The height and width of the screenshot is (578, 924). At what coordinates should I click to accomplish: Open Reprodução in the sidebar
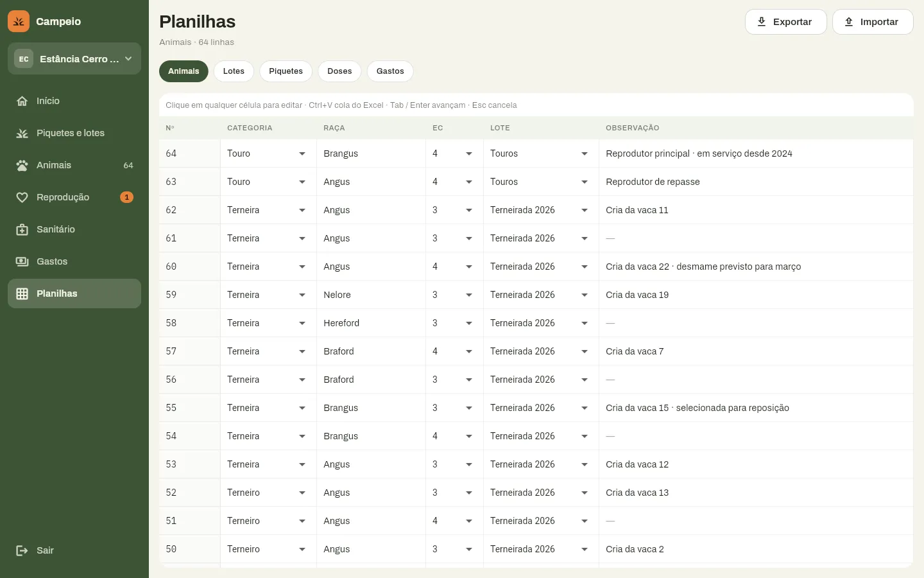coord(74,197)
